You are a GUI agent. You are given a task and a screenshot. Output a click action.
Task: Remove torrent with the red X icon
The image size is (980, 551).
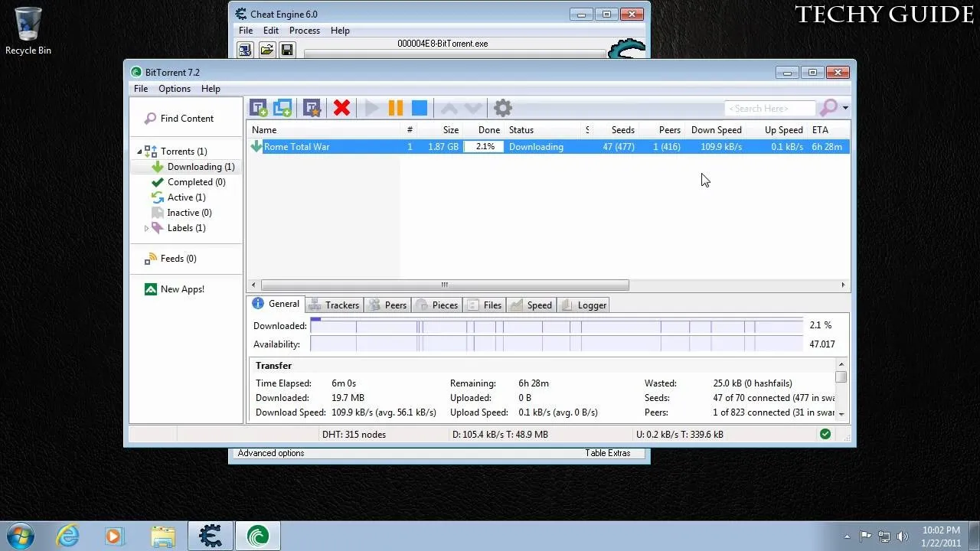341,108
